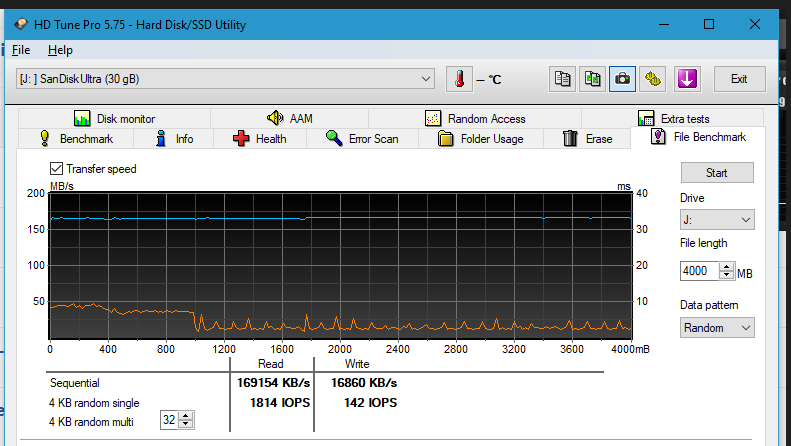Image resolution: width=791 pixels, height=446 pixels.
Task: Open the Random Access tab
Action: (475, 119)
